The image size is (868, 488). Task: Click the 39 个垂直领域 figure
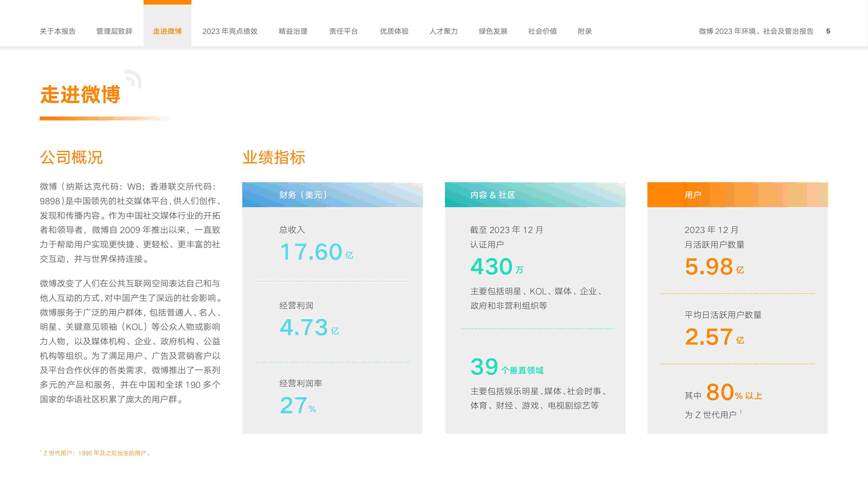point(507,367)
